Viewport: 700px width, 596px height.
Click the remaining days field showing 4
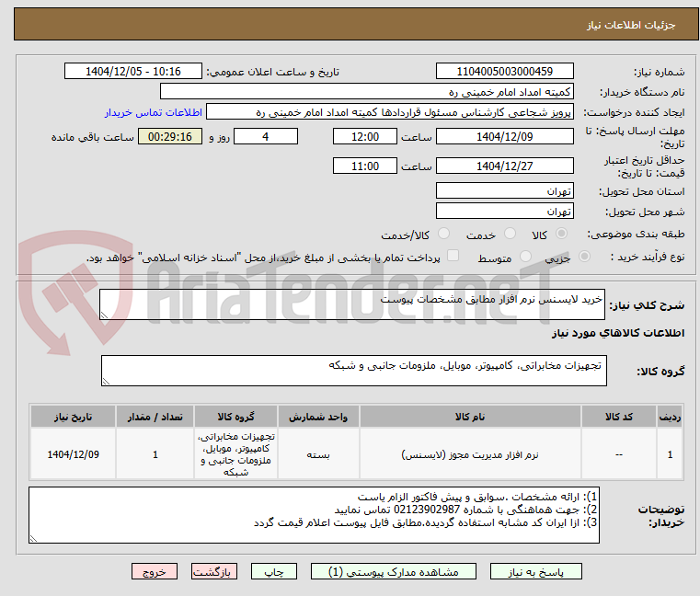(266, 137)
